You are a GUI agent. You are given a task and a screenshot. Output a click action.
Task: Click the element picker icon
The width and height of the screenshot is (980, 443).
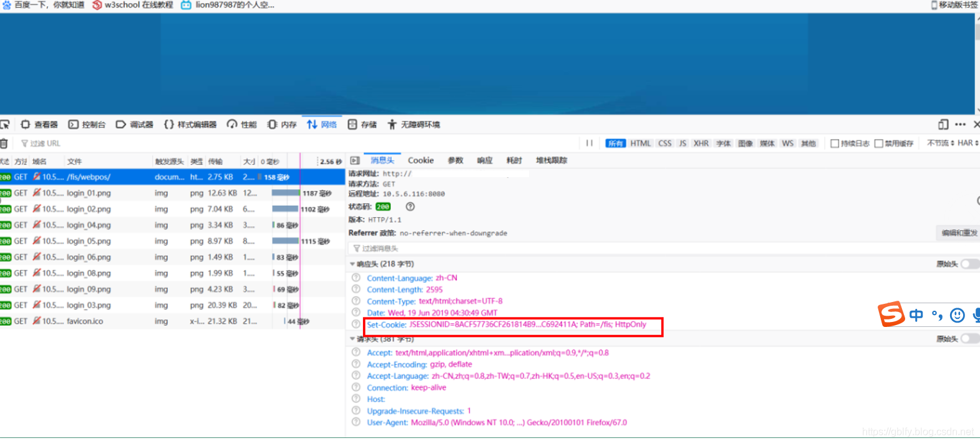pos(5,125)
